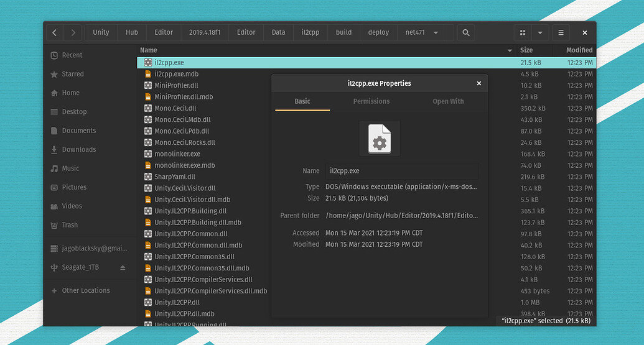Switch to icon grid view

click(x=523, y=33)
